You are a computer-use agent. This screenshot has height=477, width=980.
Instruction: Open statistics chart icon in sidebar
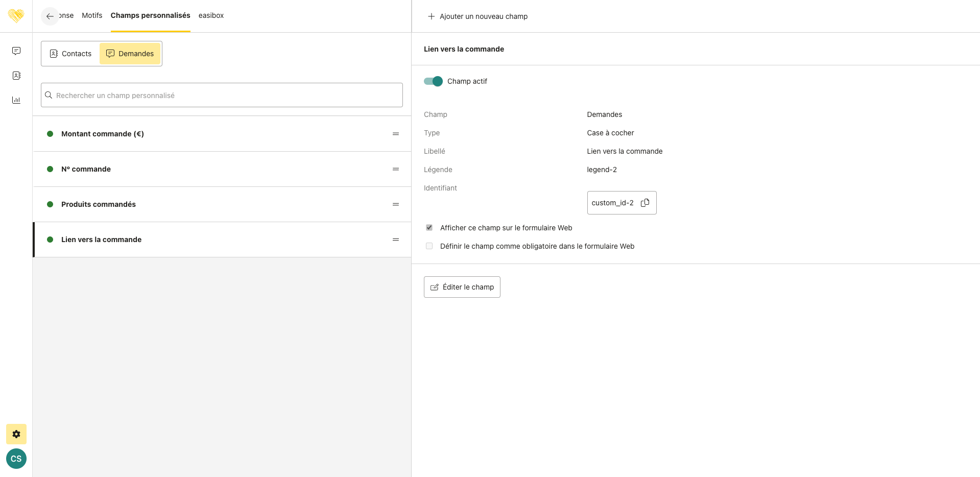pos(16,100)
